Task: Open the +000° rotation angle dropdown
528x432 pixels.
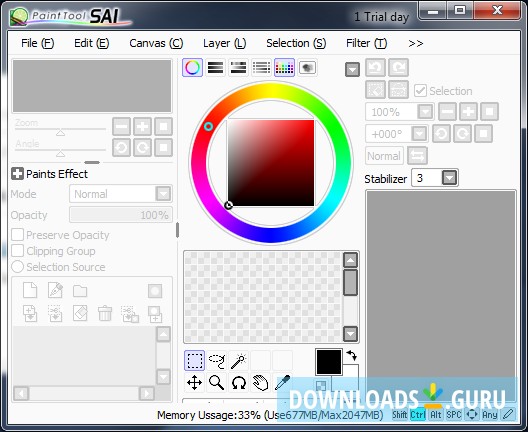Action: 420,134
